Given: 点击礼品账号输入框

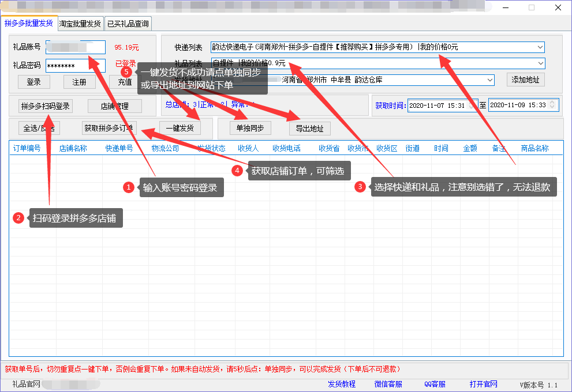Looking at the screenshot, I should coord(76,47).
